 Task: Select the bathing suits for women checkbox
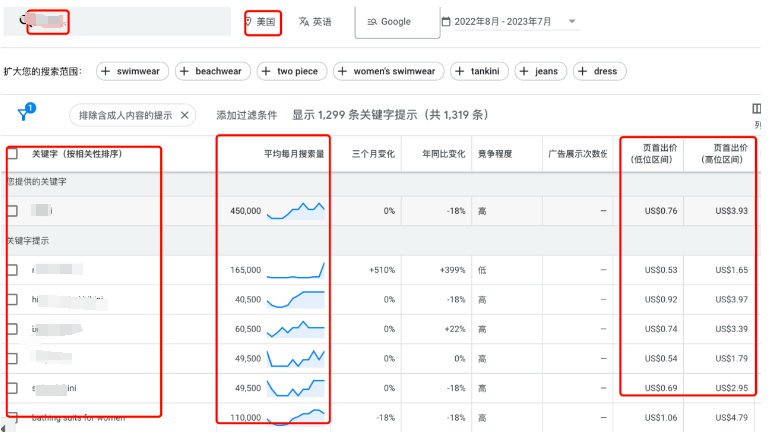pos(12,417)
